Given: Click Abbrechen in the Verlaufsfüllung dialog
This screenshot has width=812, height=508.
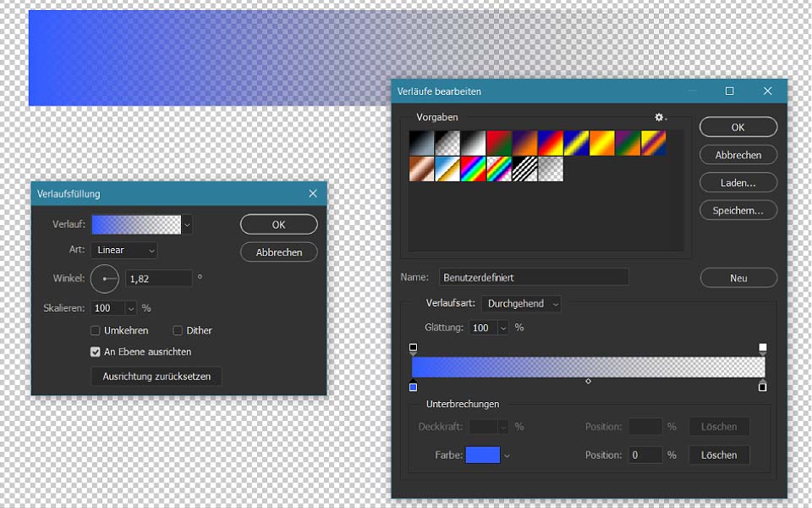Looking at the screenshot, I should [279, 252].
